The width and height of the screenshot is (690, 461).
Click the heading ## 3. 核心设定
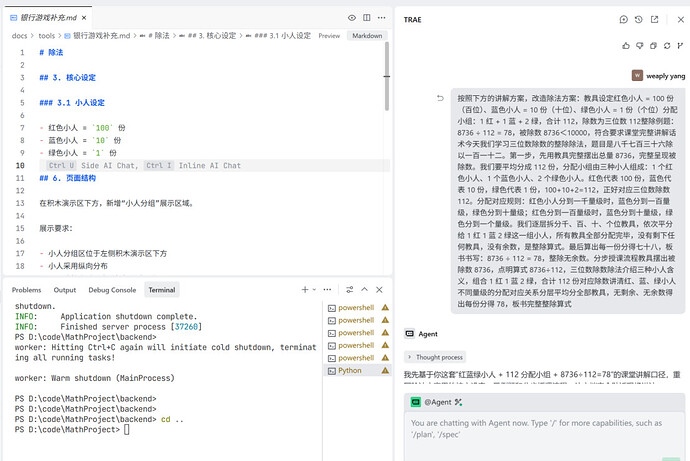[x=67, y=77]
